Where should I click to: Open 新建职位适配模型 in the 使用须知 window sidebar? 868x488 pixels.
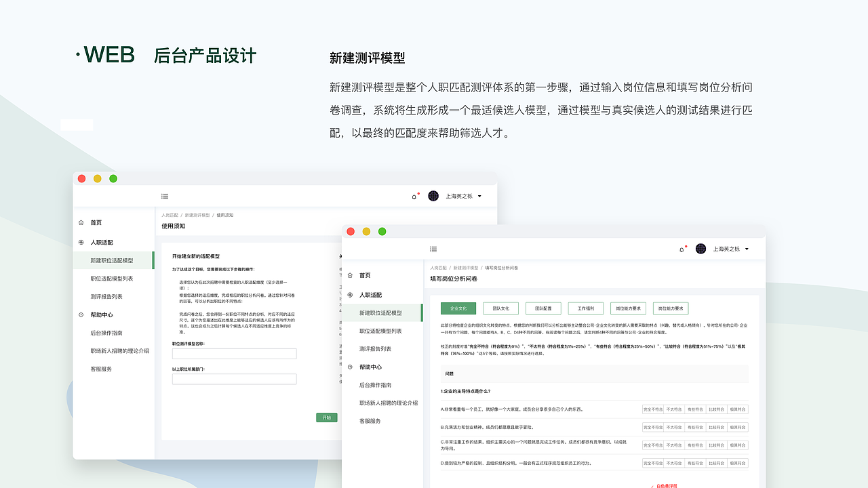[114, 260]
